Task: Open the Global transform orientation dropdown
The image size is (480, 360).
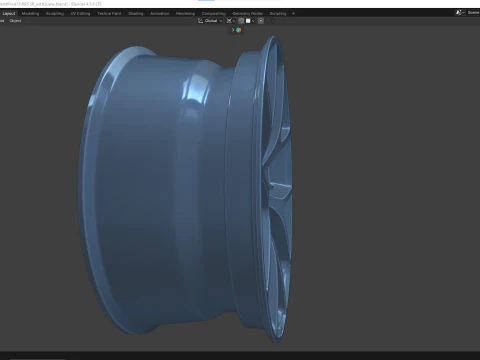Action: [210, 21]
